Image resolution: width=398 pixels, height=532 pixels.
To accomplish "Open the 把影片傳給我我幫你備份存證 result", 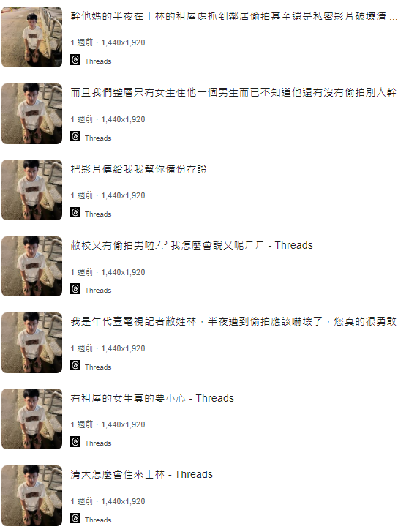I will click(138, 169).
